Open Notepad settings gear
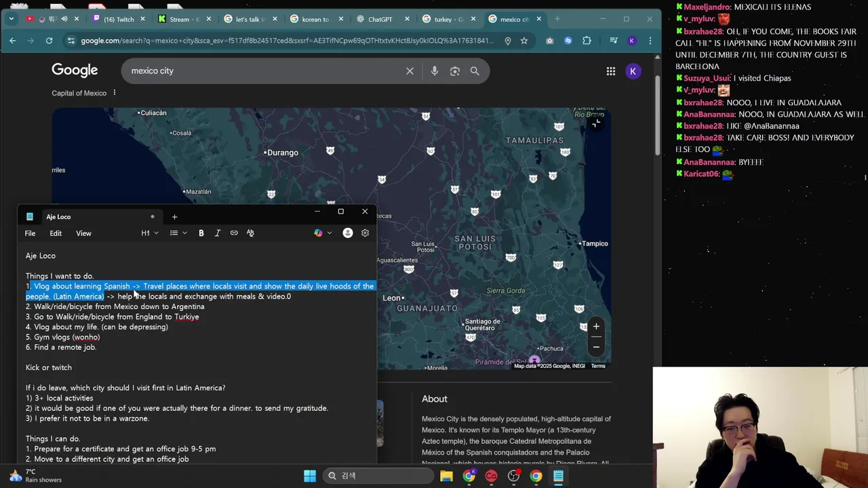Viewport: 868px width, 488px height. click(365, 233)
